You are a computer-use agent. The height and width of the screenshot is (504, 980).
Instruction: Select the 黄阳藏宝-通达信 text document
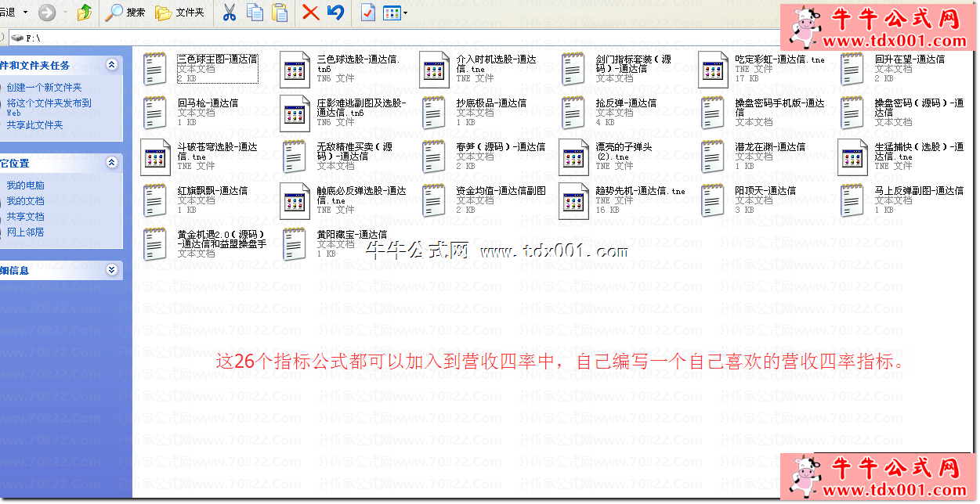click(x=335, y=243)
